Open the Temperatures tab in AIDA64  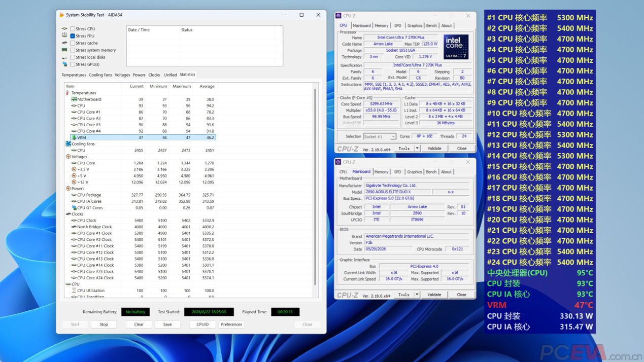tap(74, 75)
